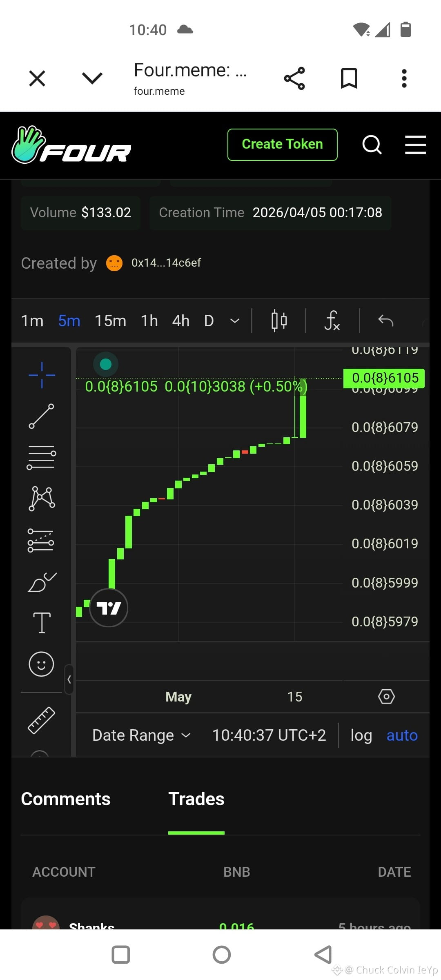The width and height of the screenshot is (441, 980).
Task: Select the brush drawing tool
Action: 42,582
